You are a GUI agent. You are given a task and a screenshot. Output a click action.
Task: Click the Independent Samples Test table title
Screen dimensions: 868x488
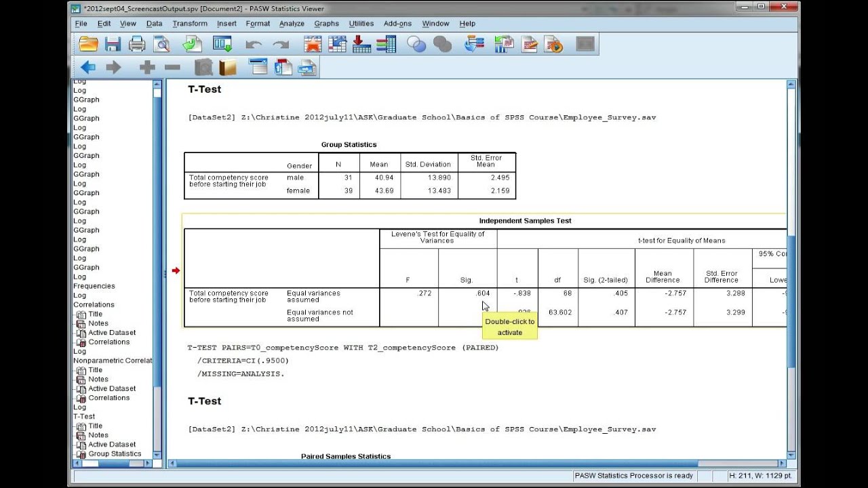[x=525, y=221]
